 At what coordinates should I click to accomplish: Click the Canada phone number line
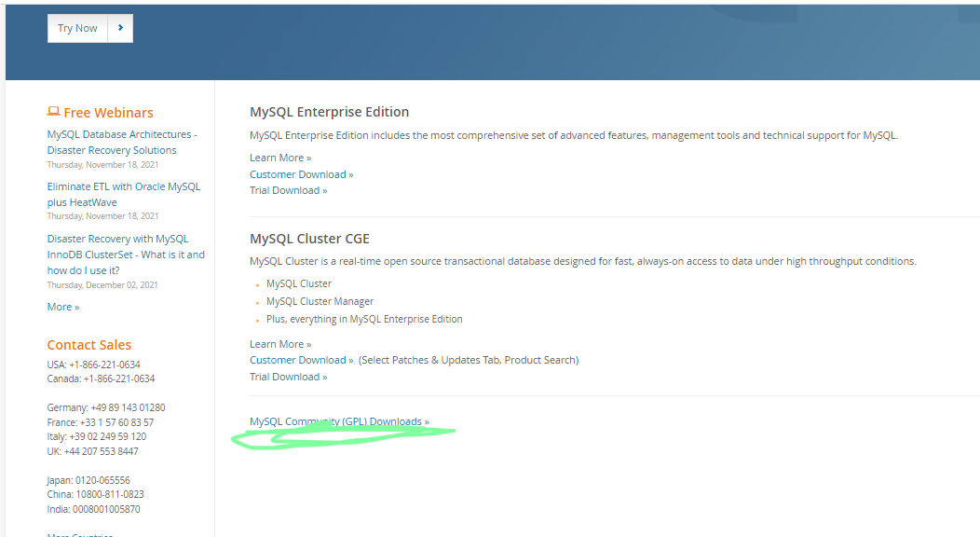point(101,379)
